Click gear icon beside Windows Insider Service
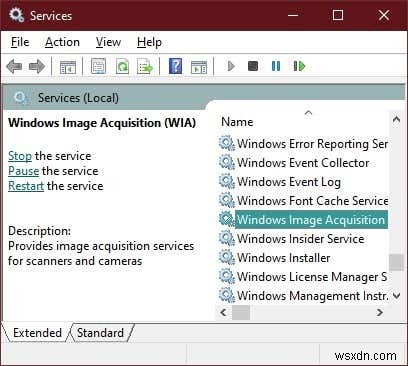 click(227, 238)
